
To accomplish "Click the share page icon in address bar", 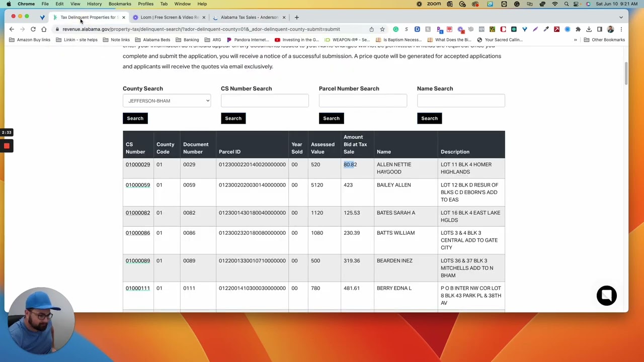I will click(x=371, y=29).
